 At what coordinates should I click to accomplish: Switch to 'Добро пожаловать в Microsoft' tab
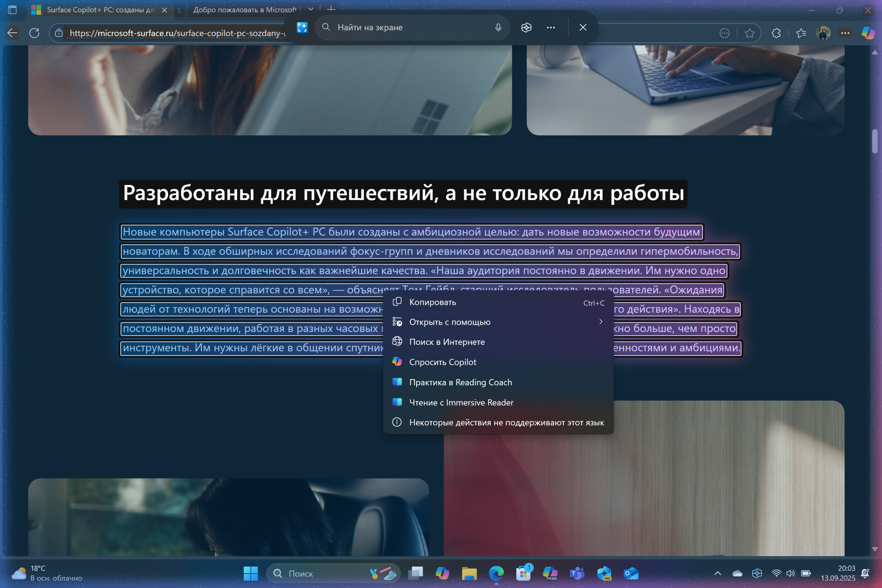[x=246, y=10]
